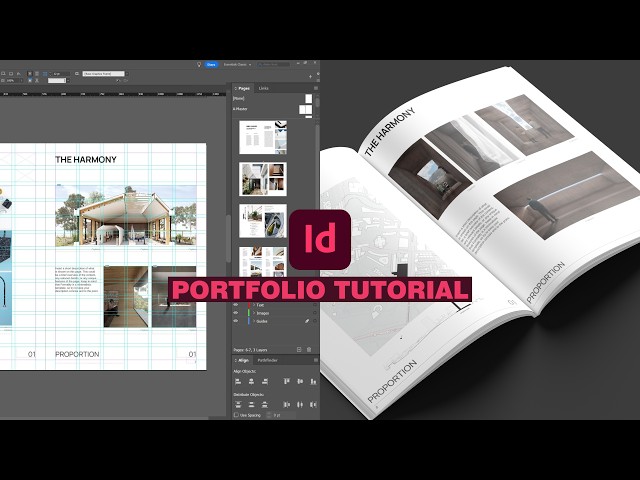Click the align right edges icon
This screenshot has width=640, height=480.
point(265,382)
